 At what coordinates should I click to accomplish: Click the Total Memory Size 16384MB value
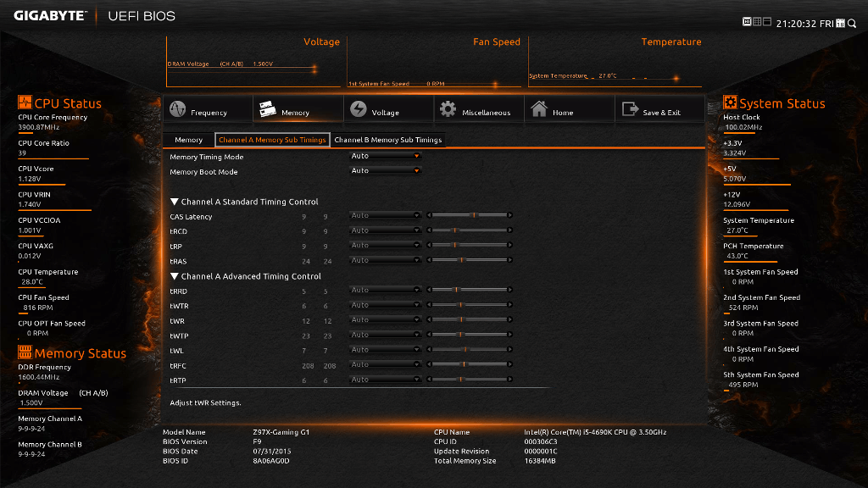(x=540, y=461)
